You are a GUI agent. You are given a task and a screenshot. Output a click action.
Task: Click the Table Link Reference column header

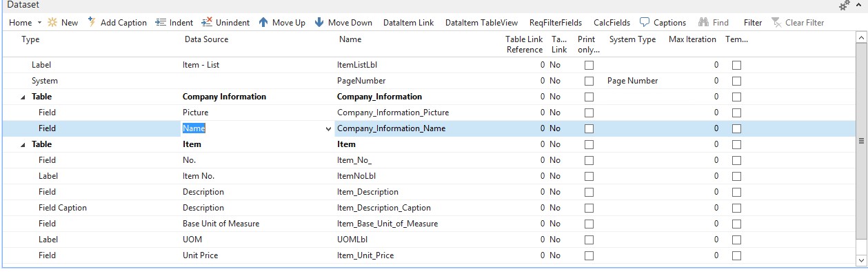coord(525,44)
